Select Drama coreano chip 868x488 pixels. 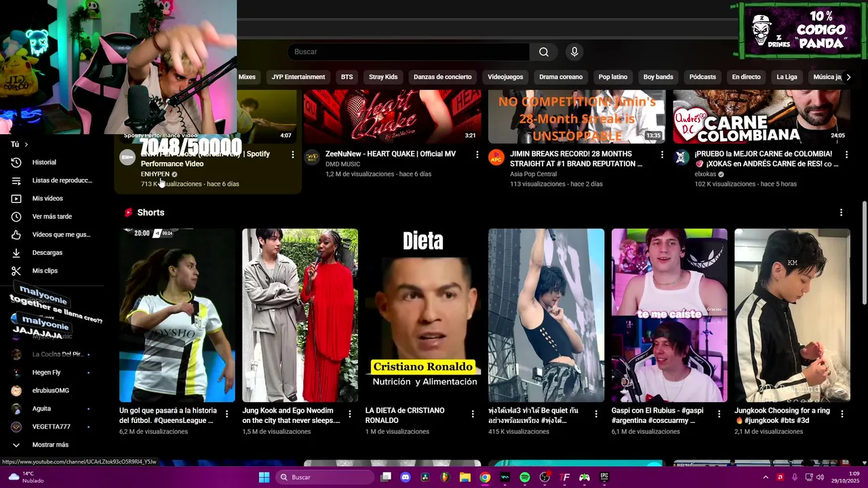tap(561, 77)
